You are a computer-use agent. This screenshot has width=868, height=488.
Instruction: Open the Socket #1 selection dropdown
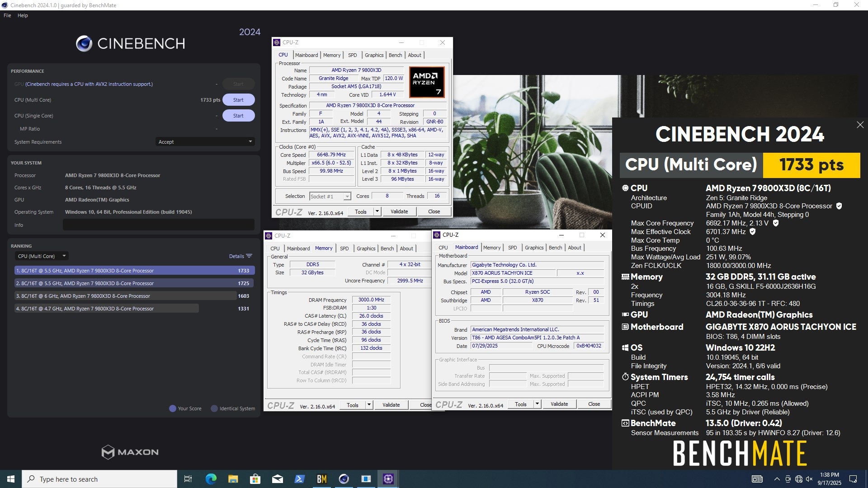[347, 197]
